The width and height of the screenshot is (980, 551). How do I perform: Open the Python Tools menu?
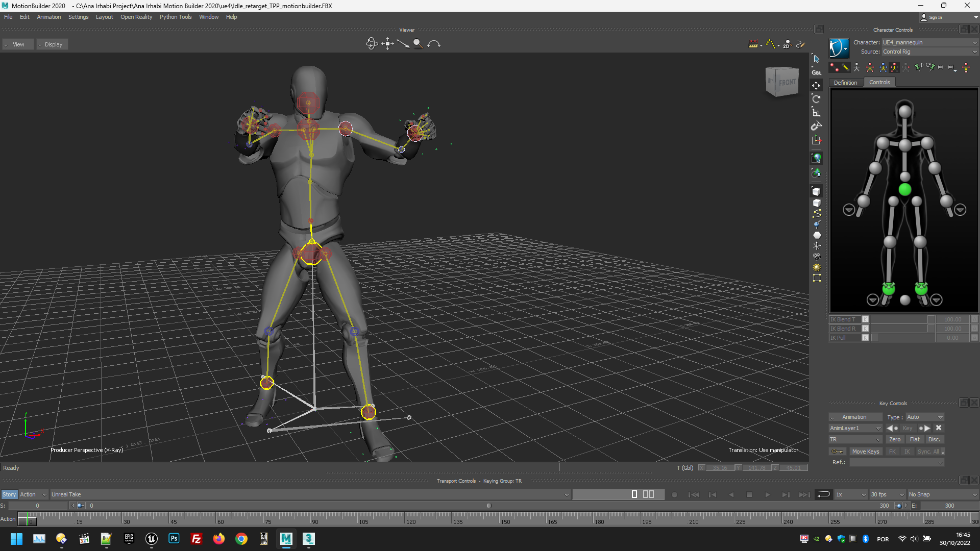click(175, 17)
